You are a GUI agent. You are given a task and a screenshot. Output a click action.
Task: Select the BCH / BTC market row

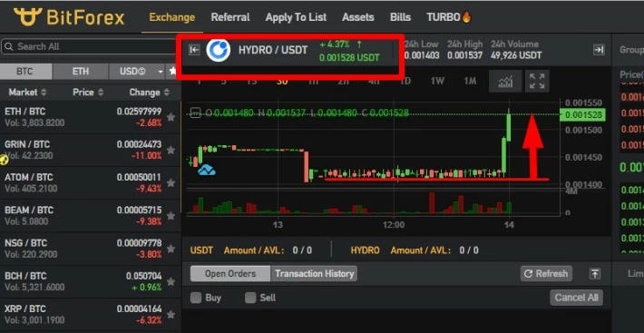click(91, 281)
